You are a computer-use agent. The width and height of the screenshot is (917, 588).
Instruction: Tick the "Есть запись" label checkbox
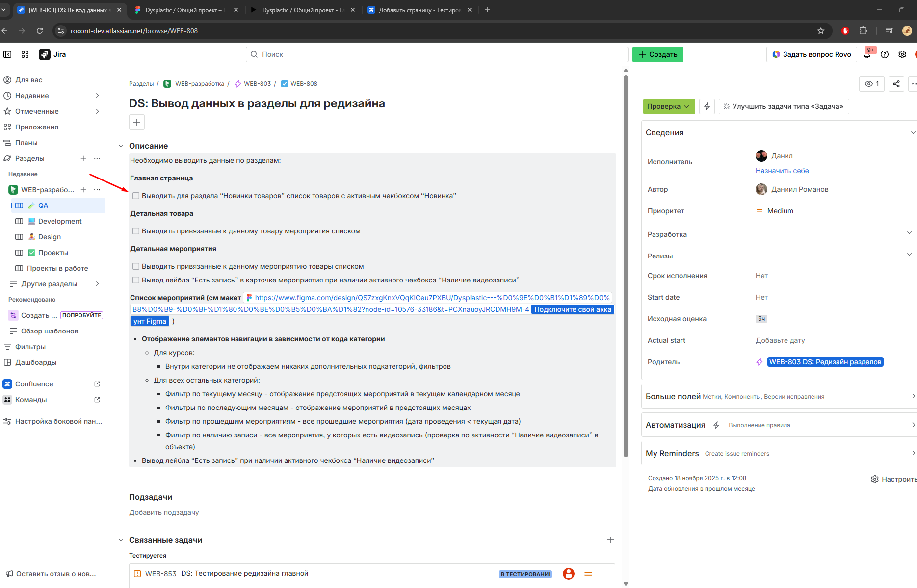pyautogui.click(x=136, y=280)
